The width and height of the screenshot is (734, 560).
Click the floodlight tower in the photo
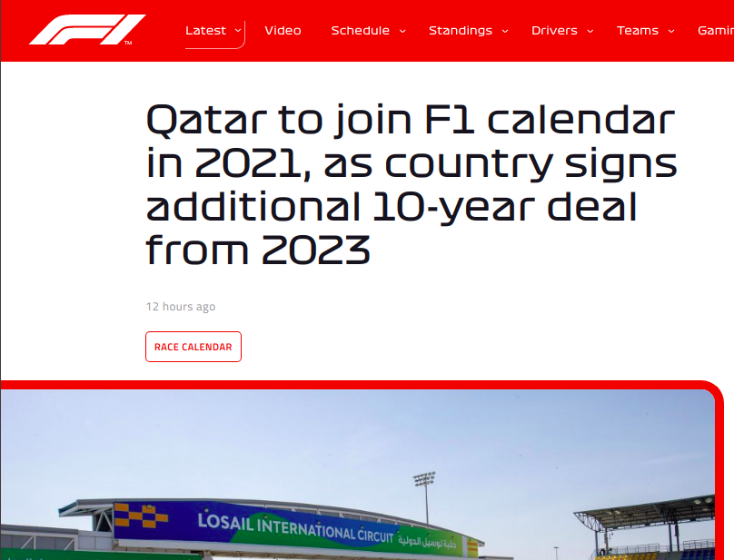point(424,495)
